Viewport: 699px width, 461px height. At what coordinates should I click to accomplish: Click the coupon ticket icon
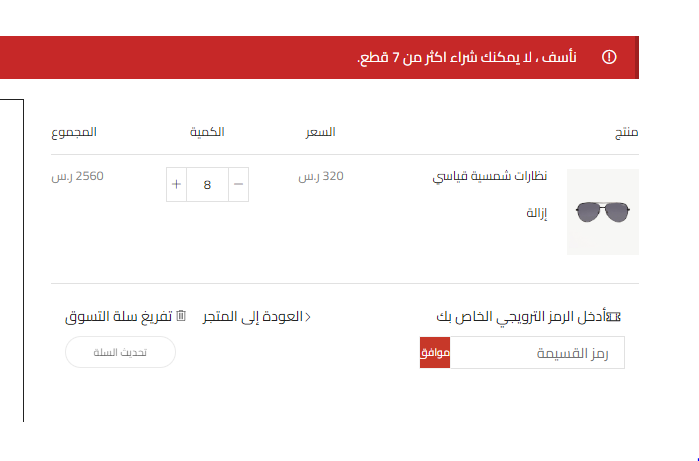[614, 317]
